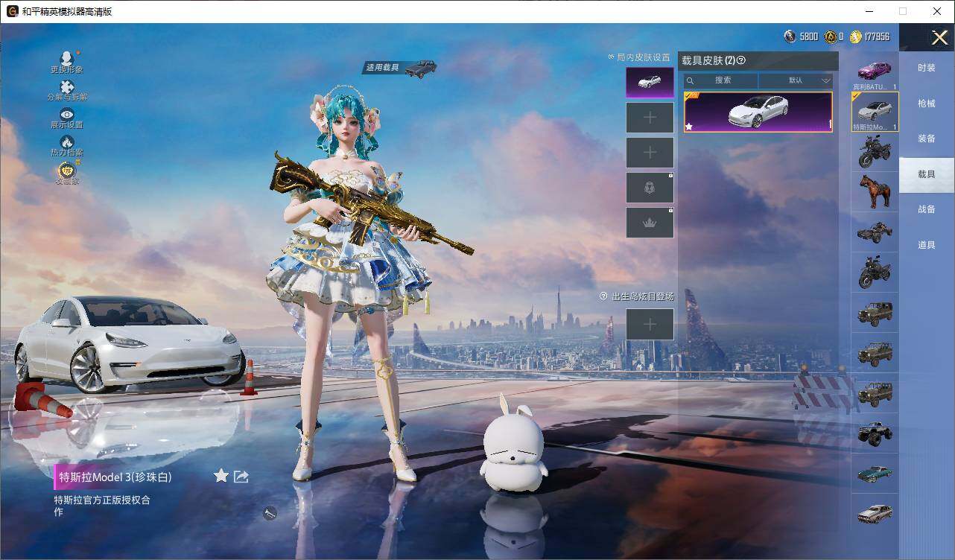Add a 出生岛炫目登场 entrance using the plus slot
The height and width of the screenshot is (560, 955).
click(650, 324)
